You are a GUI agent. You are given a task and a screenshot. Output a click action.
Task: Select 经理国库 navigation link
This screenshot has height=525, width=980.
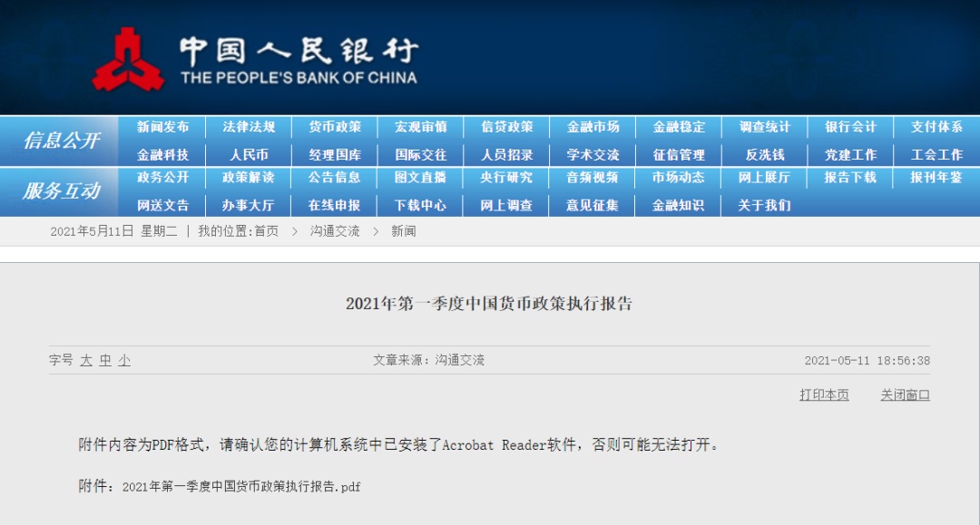335,155
